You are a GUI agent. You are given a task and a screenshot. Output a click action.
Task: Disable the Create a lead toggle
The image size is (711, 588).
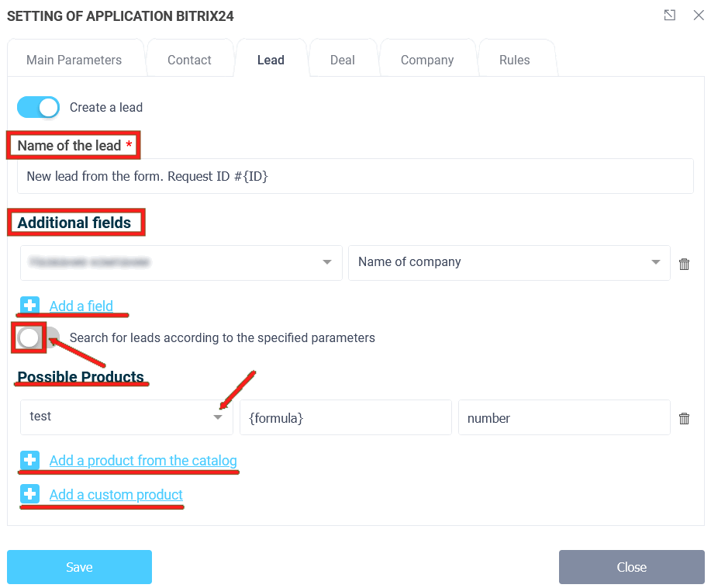point(38,107)
